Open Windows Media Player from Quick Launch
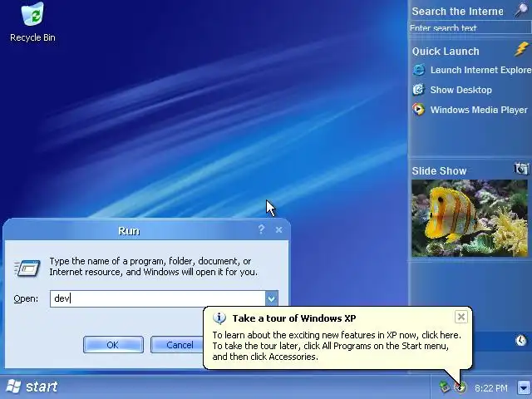The height and width of the screenshot is (399, 532). click(470, 110)
